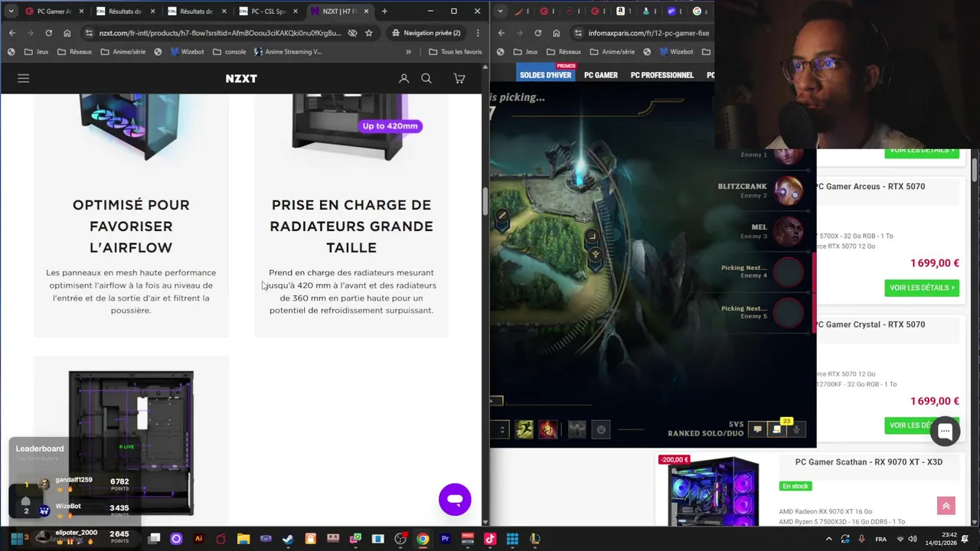Open the Anime/série bookmarks folder in left window
980x551 pixels.
click(x=122, y=52)
